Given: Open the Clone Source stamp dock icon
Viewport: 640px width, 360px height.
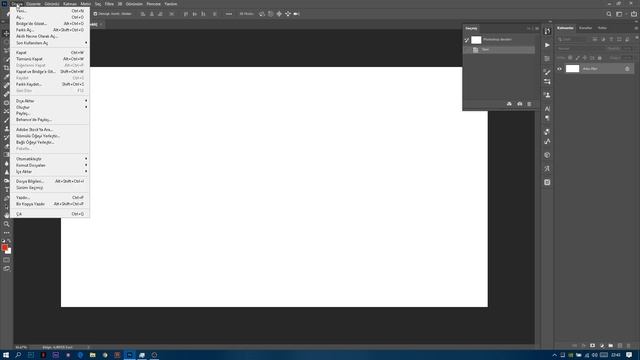Looking at the screenshot, I should [547, 95].
